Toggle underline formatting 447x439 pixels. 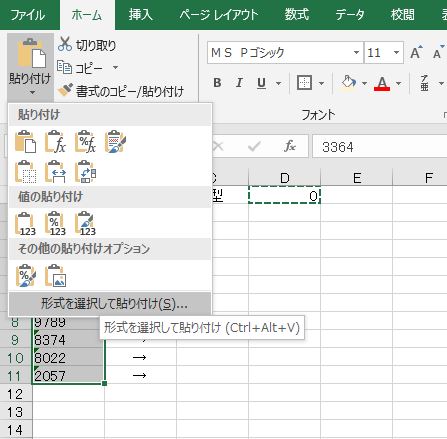261,83
